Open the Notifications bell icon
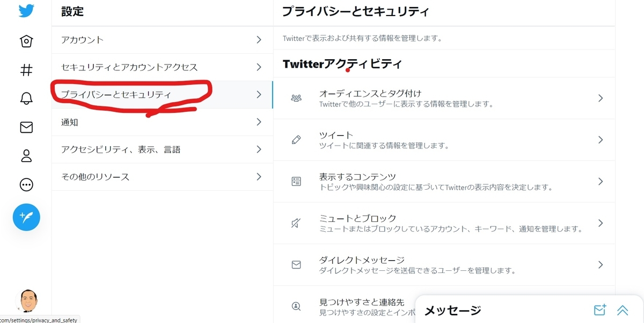644x323 pixels. [26, 98]
